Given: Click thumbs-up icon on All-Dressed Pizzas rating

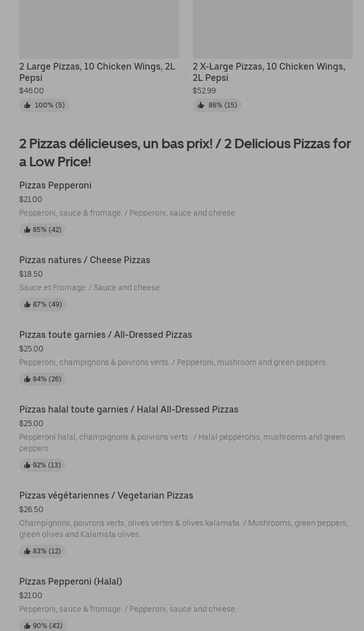Looking at the screenshot, I should click(x=27, y=379).
